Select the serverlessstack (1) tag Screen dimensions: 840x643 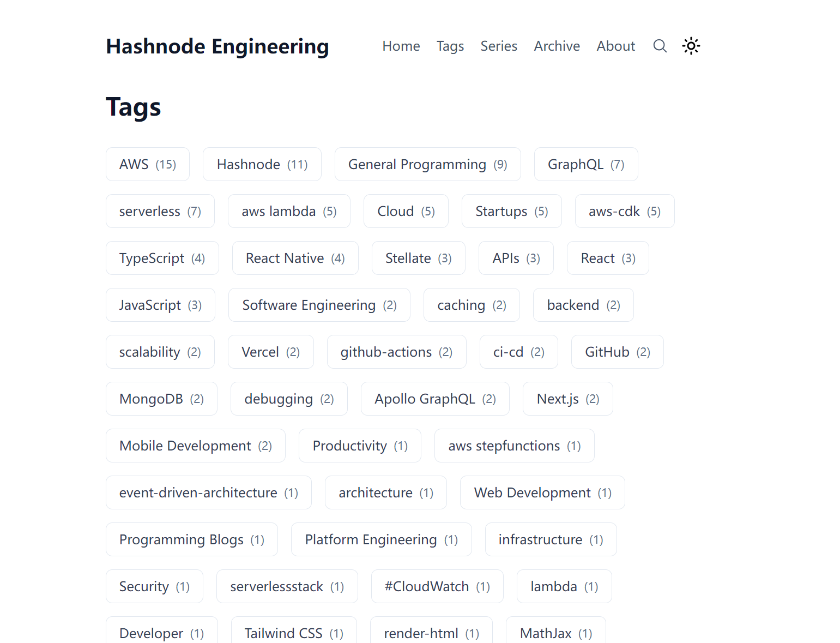(287, 586)
